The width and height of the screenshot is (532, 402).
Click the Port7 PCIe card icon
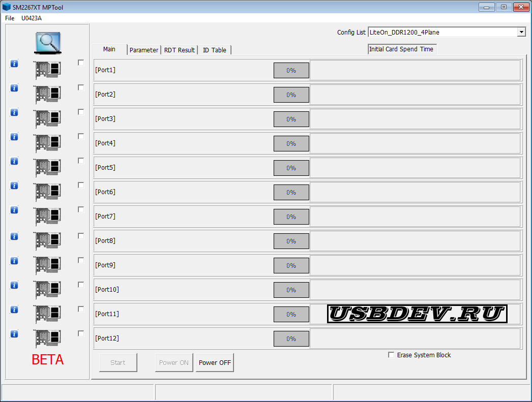(x=47, y=217)
